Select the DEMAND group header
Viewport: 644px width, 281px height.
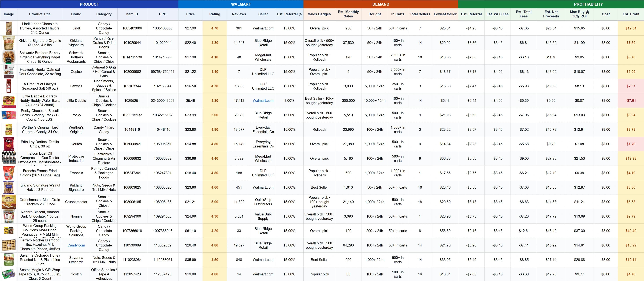pyautogui.click(x=381, y=4)
